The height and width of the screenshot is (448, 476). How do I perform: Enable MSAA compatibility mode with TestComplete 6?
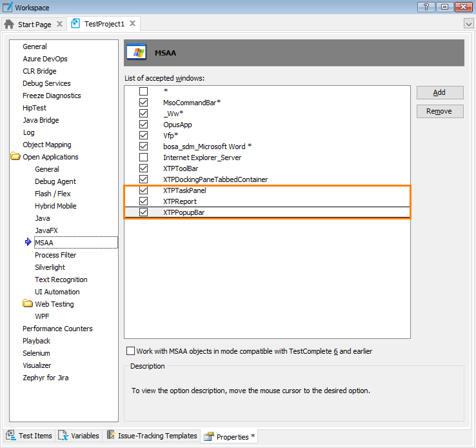(x=131, y=351)
